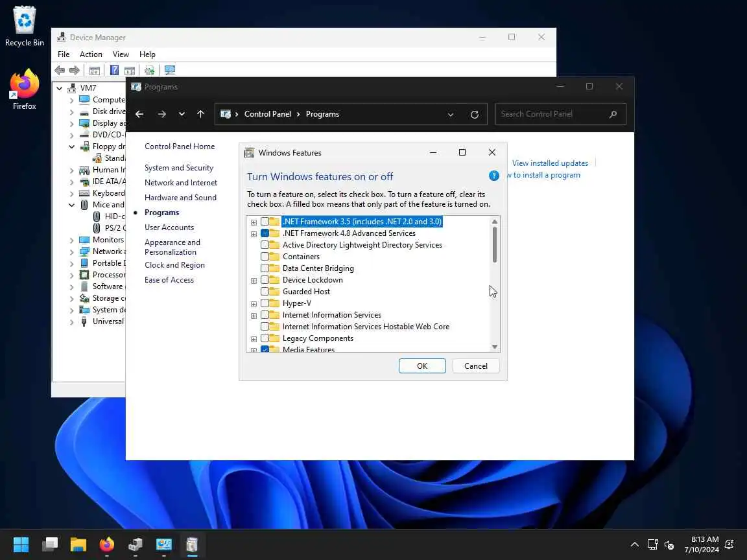The image size is (747, 560).
Task: Expand Monitors node in Device Manager
Action: click(x=71, y=240)
